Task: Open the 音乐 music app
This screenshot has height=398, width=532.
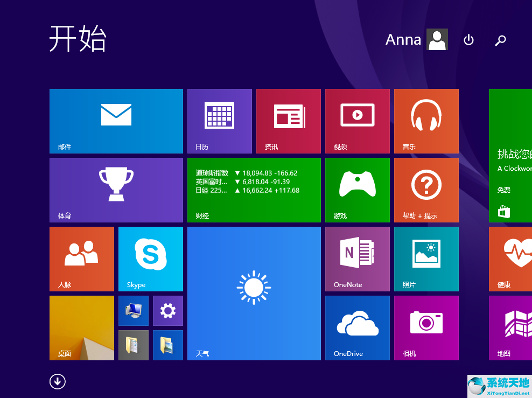Action: coord(426,121)
